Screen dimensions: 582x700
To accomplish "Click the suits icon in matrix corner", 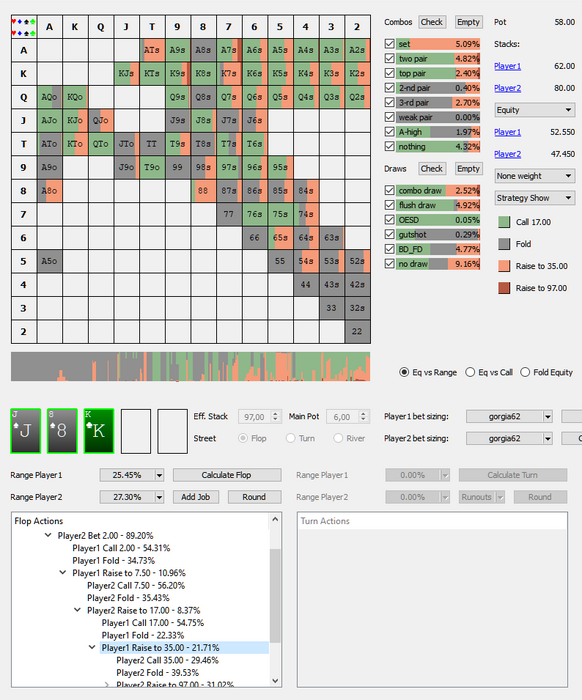I will 24,27.
